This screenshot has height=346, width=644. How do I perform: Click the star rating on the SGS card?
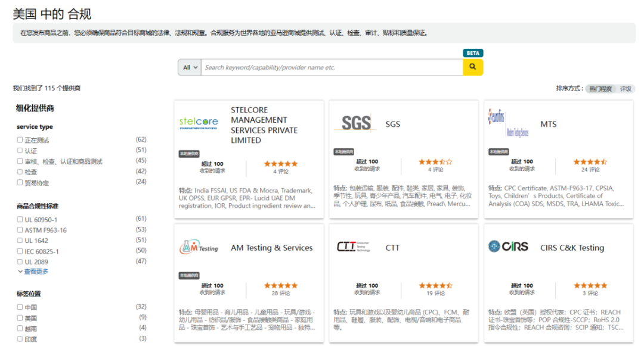coord(435,162)
